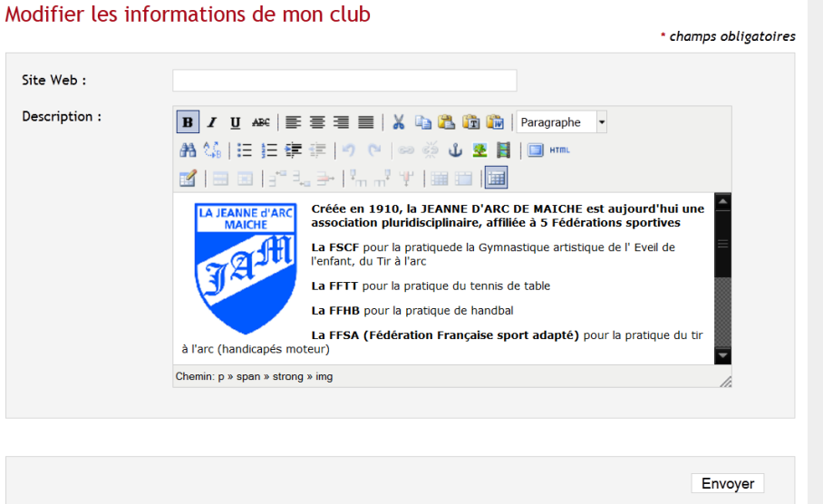Select 'img' in the Chemin path

tap(324, 376)
